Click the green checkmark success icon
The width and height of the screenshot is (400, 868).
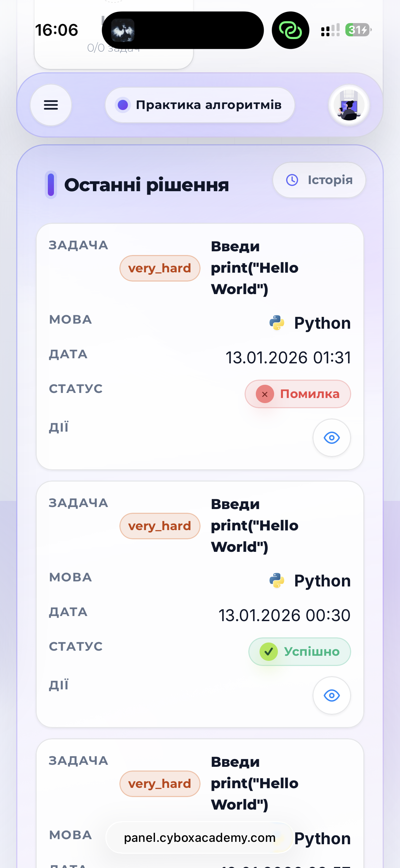pos(269,652)
